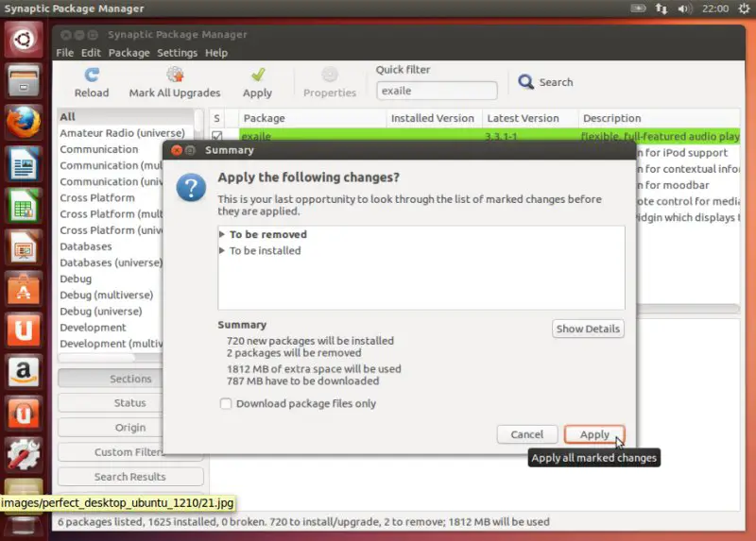
Task: Expand the To be installed list
Action: 222,250
